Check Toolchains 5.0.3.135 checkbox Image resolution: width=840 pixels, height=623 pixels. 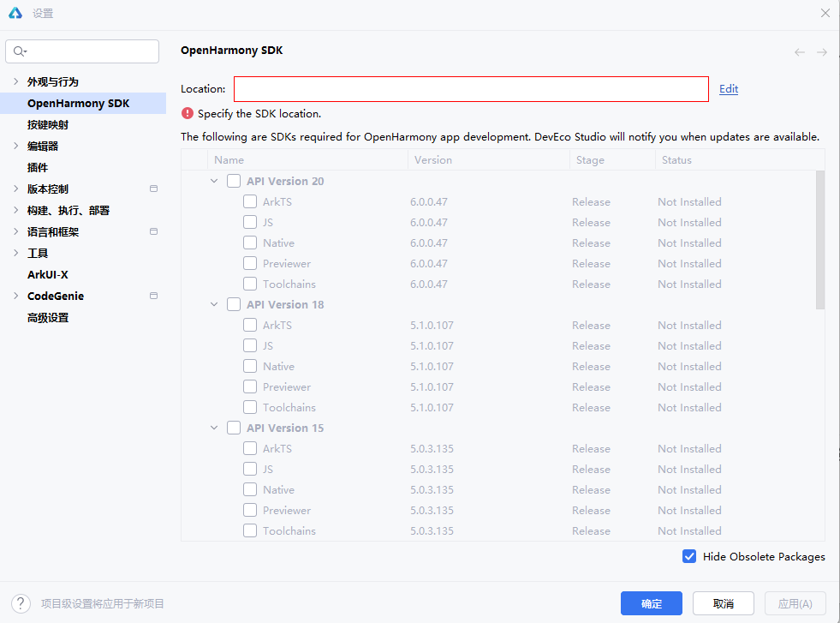click(250, 530)
